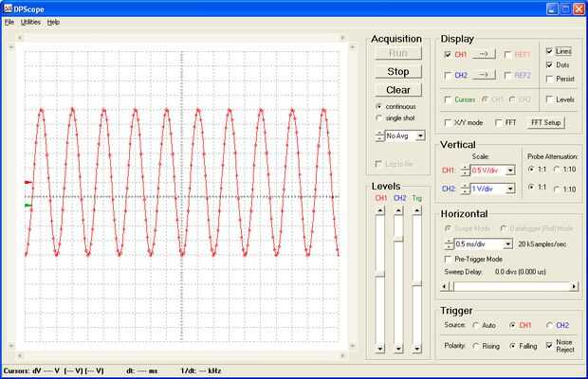The image size is (588, 379).
Task: Click CH1 arrow button to copy to REF1
Action: coord(484,54)
